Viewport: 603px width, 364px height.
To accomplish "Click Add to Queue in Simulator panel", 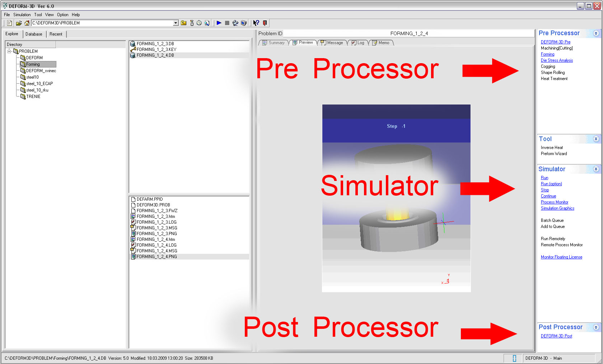I will click(553, 227).
